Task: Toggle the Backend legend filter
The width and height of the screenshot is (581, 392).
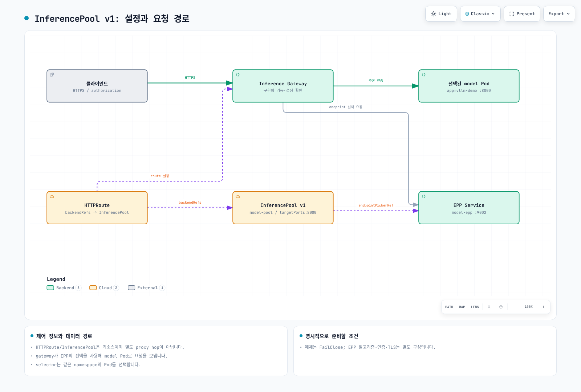Action: tap(64, 288)
